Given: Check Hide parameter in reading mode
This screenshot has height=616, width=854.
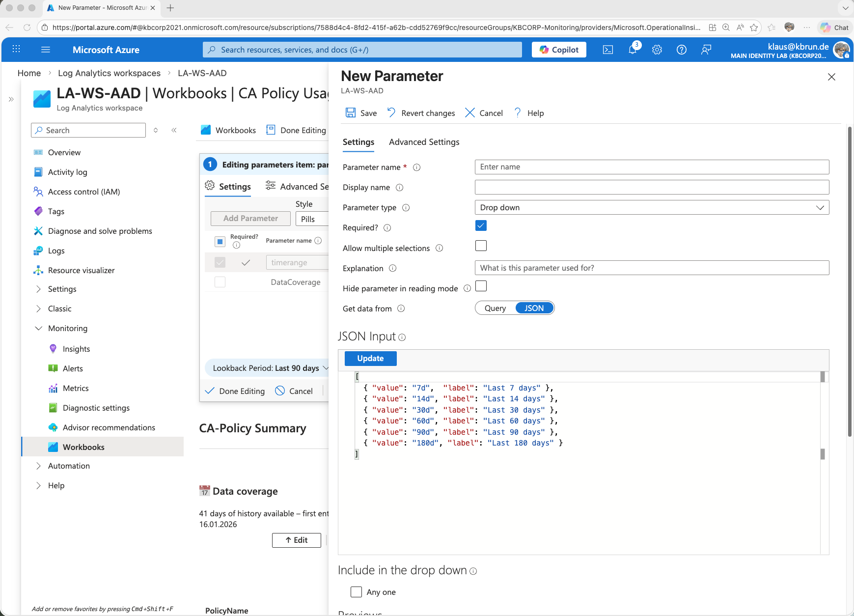Looking at the screenshot, I should (x=481, y=286).
